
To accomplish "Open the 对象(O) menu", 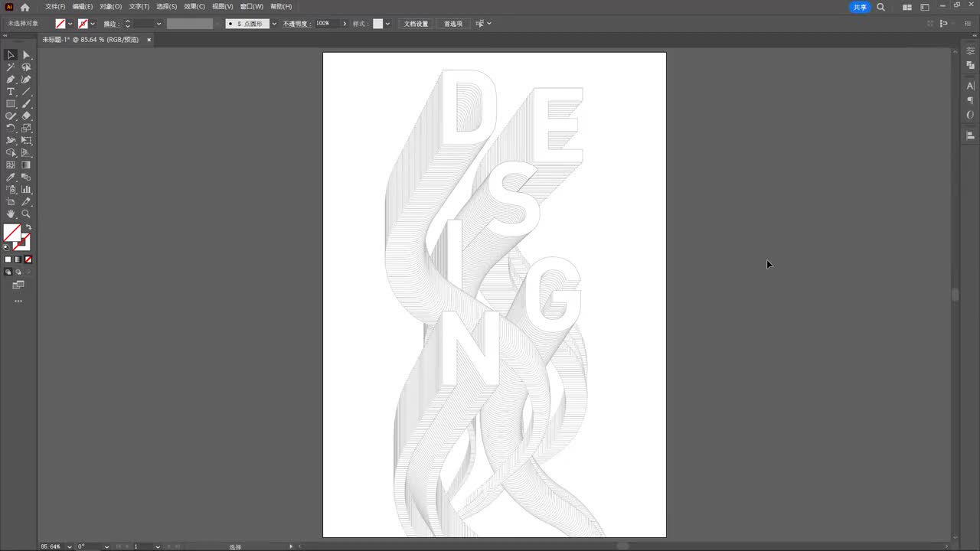I will point(110,7).
